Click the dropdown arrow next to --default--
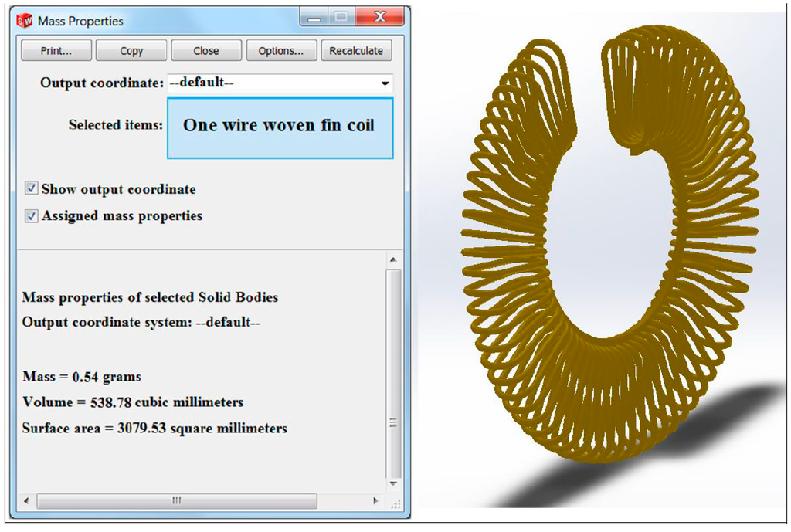Screen dimensions: 791x532 [x=386, y=83]
